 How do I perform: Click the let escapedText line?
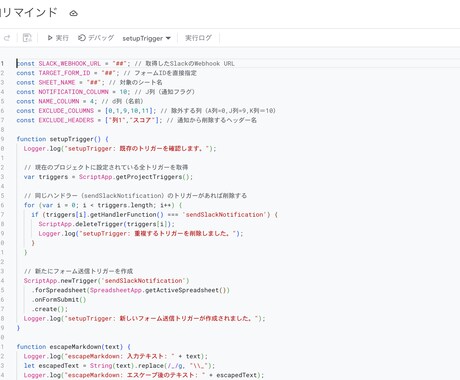click(119, 366)
